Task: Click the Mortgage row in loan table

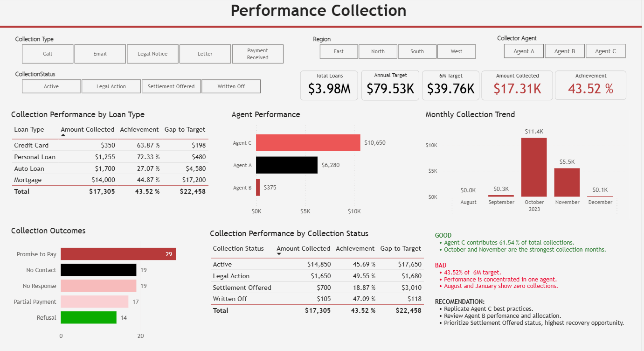Action: pos(110,180)
